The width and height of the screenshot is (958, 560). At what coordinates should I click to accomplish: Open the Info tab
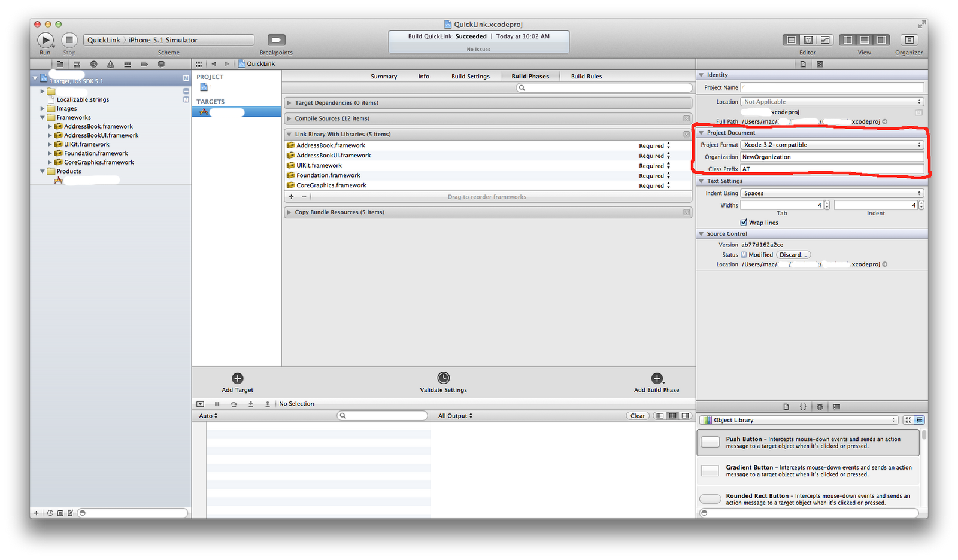coord(424,77)
